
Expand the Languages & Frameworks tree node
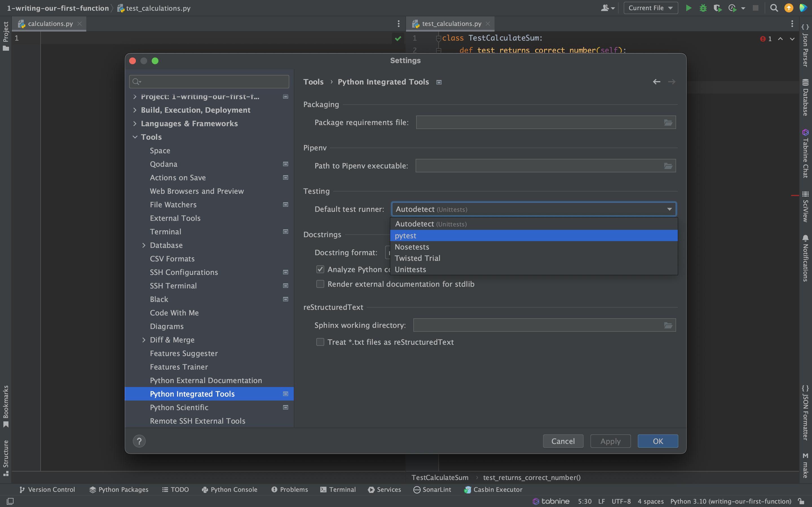[135, 124]
